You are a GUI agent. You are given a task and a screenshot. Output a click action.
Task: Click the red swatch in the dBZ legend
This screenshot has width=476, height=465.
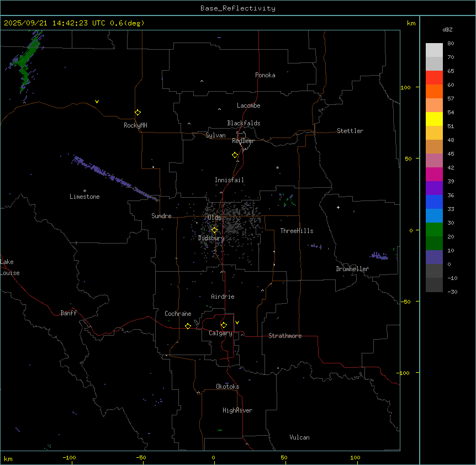434,78
